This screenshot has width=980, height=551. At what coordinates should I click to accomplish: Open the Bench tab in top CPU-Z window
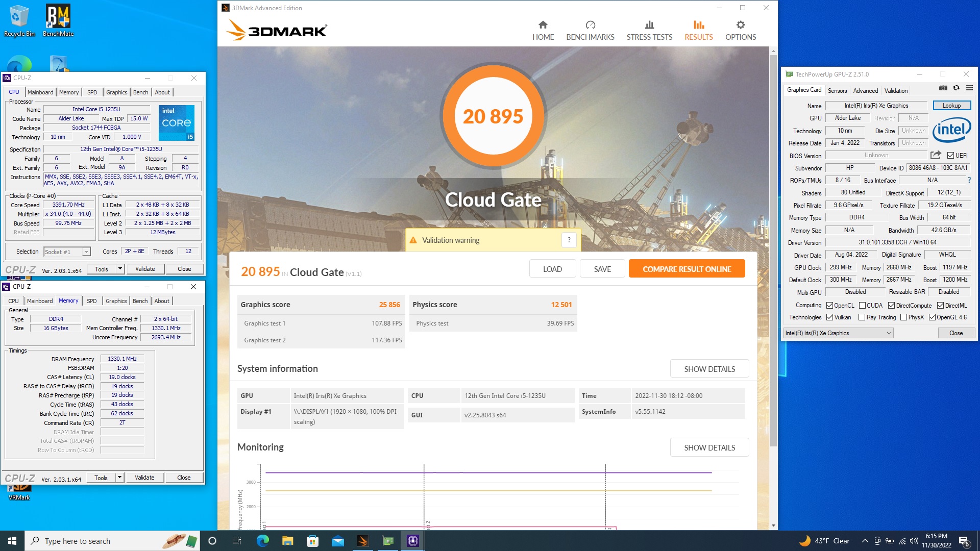tap(140, 92)
